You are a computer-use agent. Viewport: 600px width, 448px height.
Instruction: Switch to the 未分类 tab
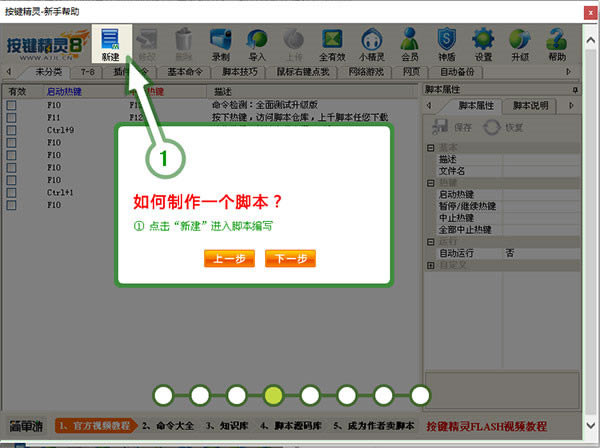pos(48,72)
